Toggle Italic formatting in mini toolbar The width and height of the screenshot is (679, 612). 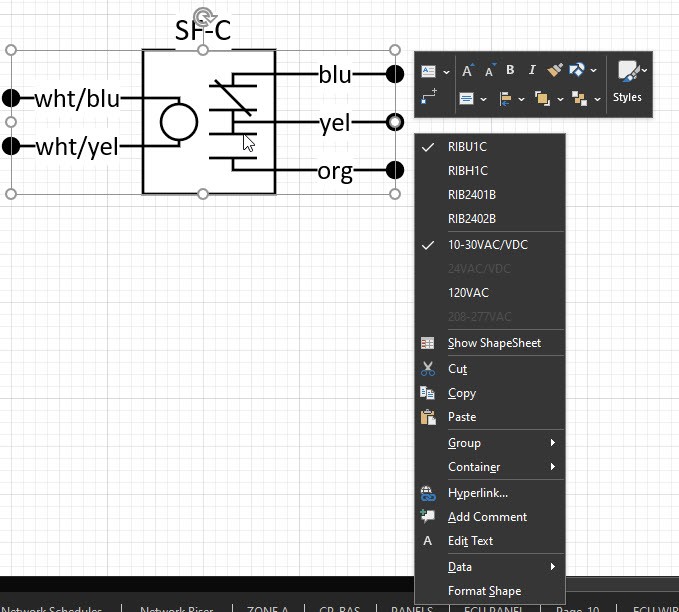(531, 70)
